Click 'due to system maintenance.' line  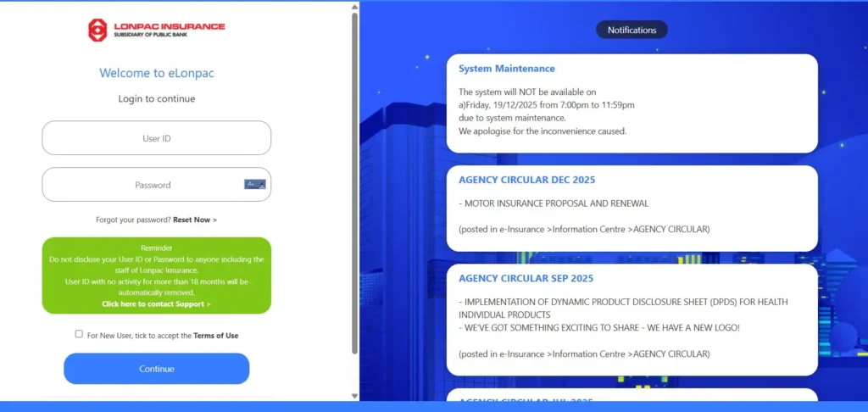[512, 118]
